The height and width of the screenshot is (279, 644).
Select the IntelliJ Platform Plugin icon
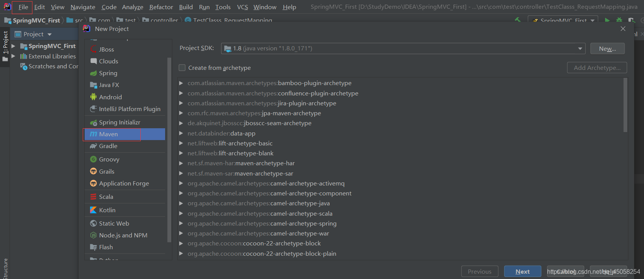click(x=93, y=109)
